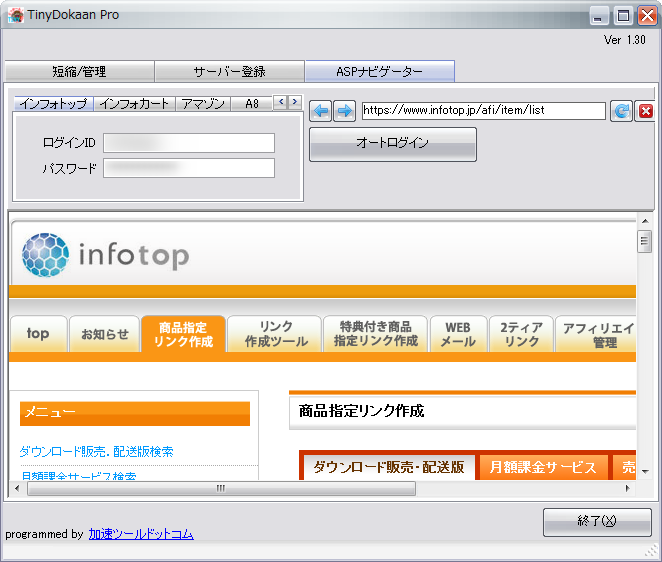
Task: Focus the パスワード input field
Action: pos(188,168)
